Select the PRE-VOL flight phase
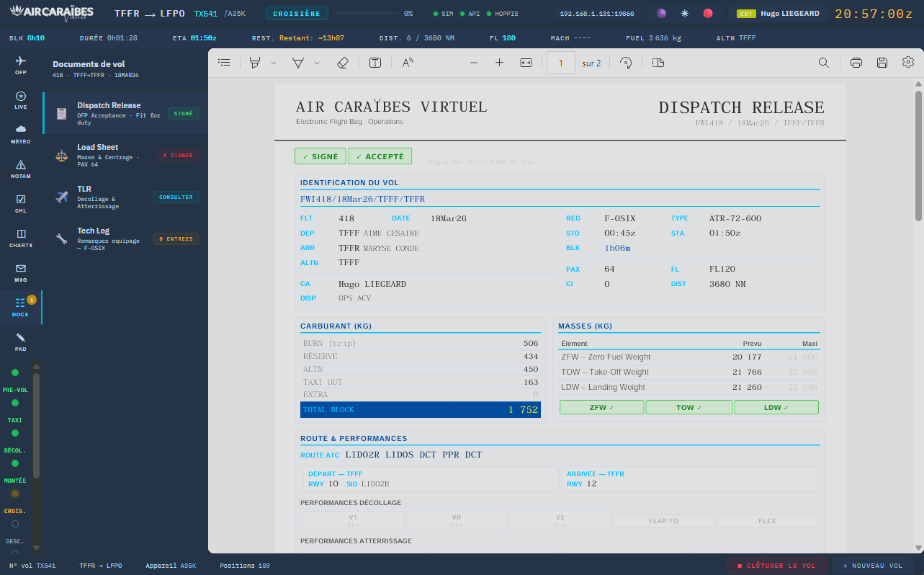This screenshot has height=575, width=924. pos(15,382)
